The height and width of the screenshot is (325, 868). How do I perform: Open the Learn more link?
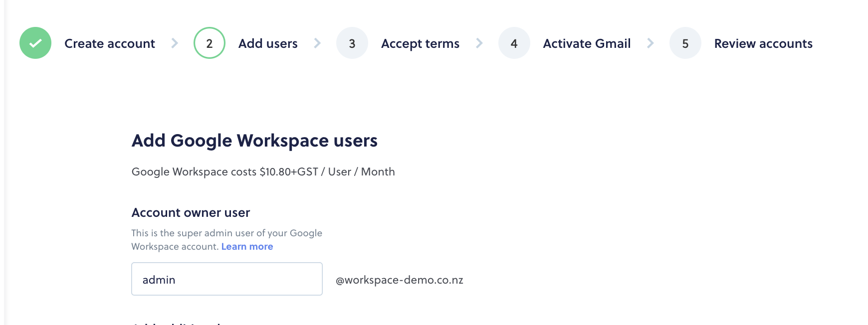[x=247, y=247]
